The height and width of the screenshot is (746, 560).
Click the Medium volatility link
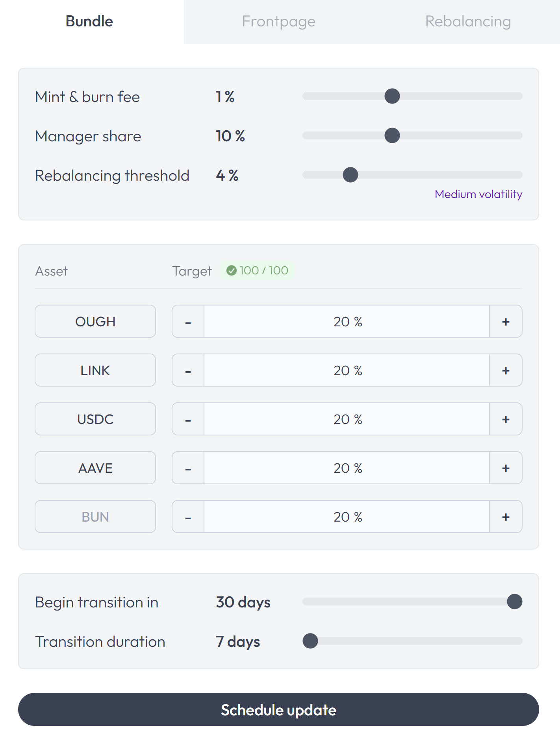tap(478, 194)
